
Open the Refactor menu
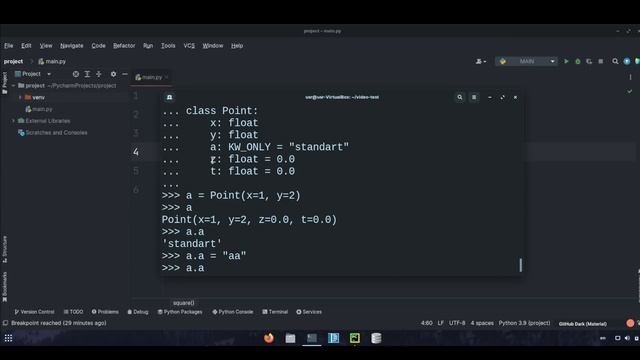(x=124, y=46)
